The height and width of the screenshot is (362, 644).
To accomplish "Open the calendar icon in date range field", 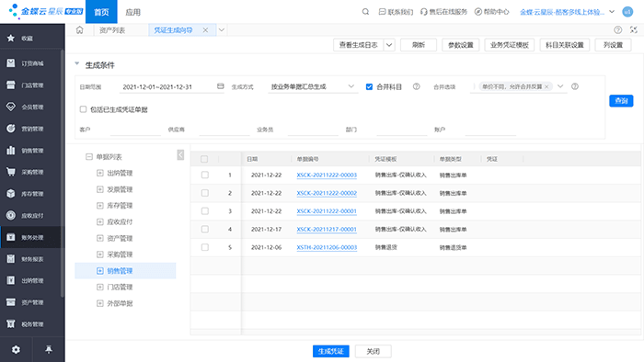I will [221, 86].
